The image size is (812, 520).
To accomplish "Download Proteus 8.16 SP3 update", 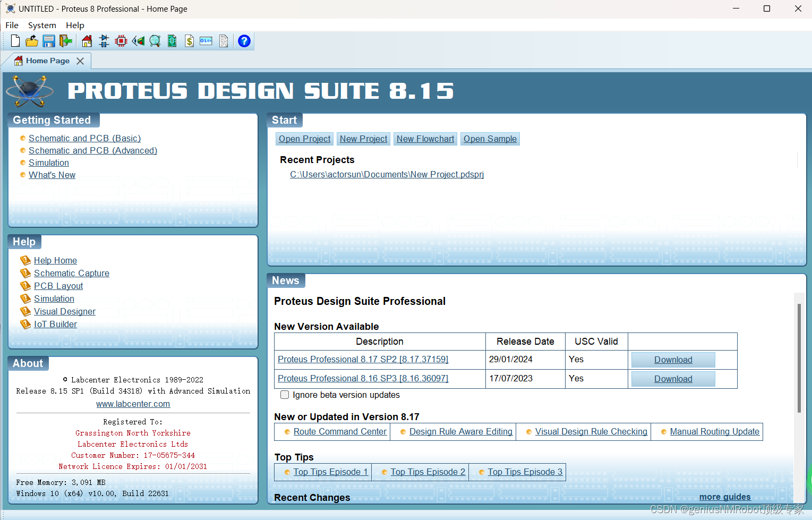I will point(673,379).
